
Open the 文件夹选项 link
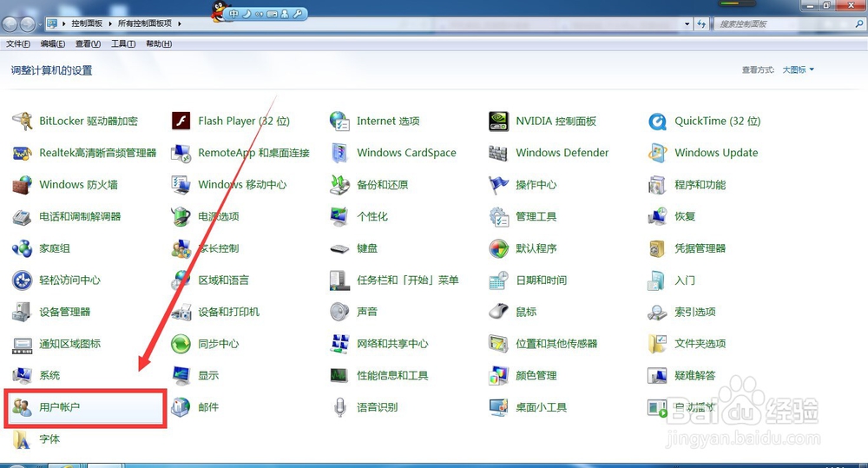[700, 344]
